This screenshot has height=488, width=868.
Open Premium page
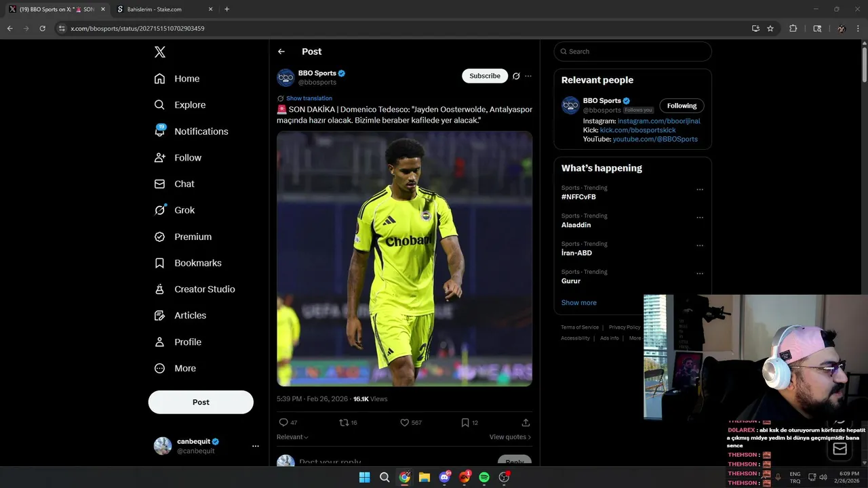click(x=182, y=237)
